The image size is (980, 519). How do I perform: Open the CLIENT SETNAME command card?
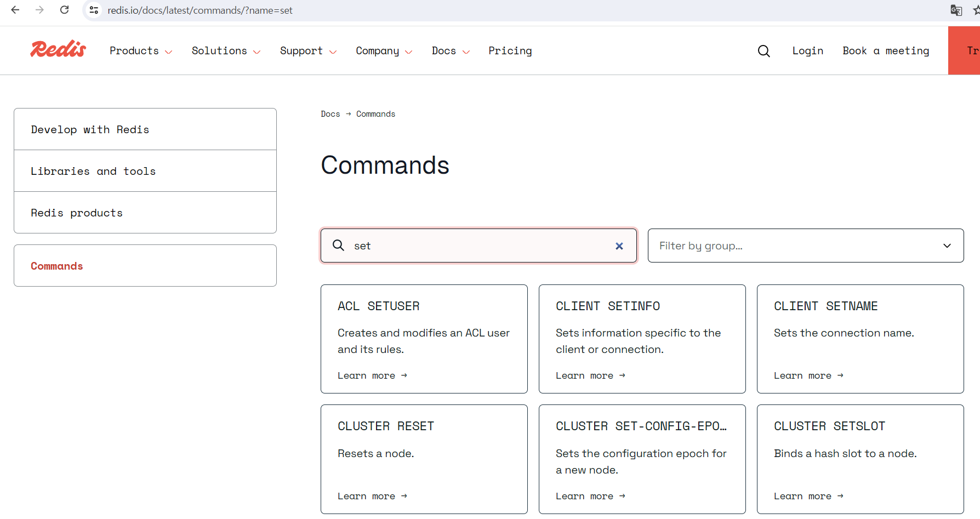coord(861,339)
